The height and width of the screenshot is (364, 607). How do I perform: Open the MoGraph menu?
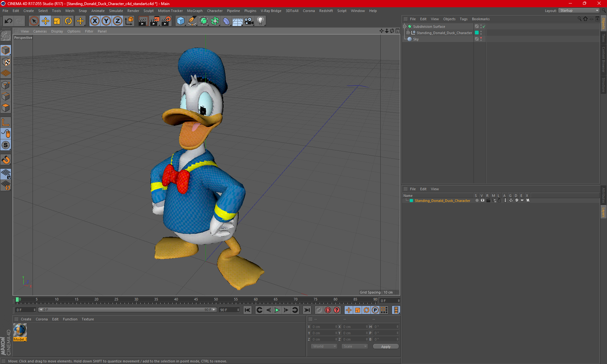click(x=195, y=11)
